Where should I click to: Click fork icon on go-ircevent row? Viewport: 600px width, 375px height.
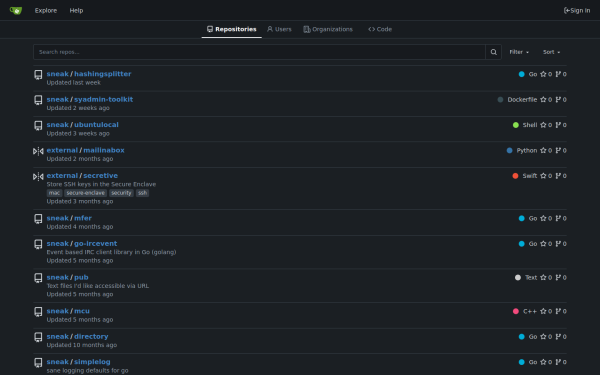[558, 244]
